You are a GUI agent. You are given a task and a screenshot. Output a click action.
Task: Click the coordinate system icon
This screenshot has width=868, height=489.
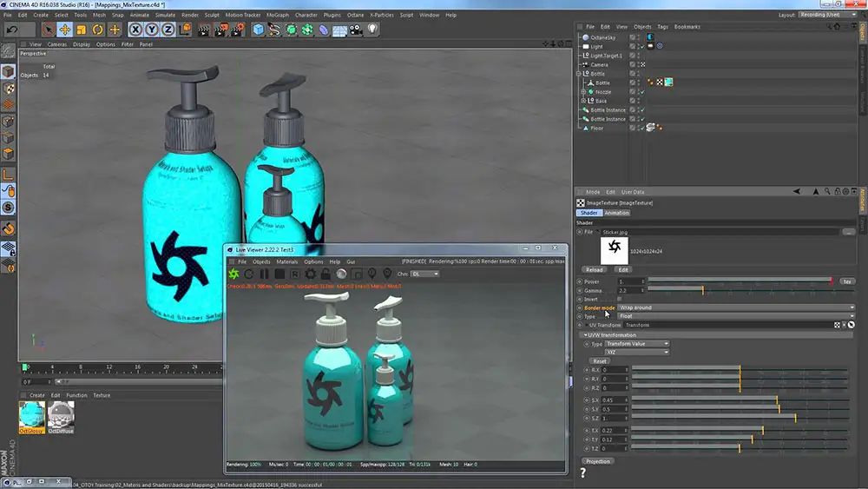point(186,30)
